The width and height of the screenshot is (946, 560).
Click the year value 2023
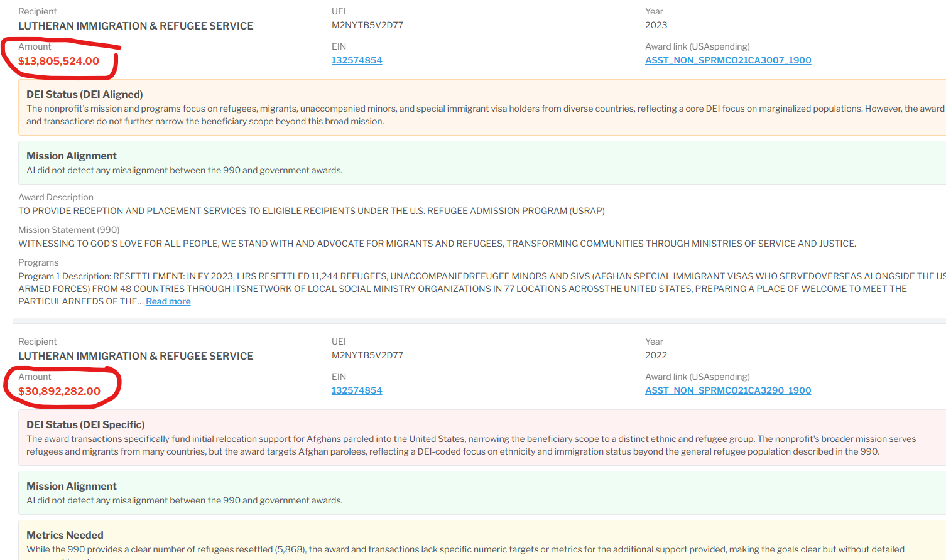[656, 25]
